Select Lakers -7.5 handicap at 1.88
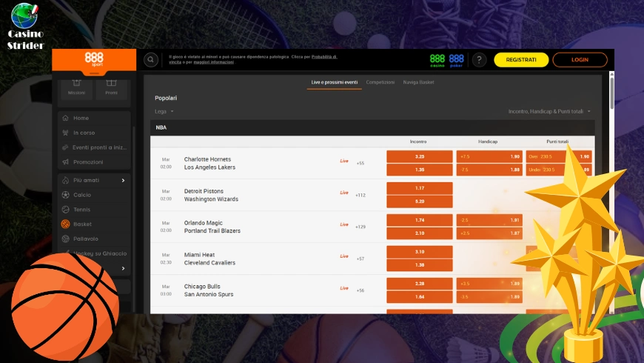Image resolution: width=644 pixels, height=363 pixels. click(489, 170)
